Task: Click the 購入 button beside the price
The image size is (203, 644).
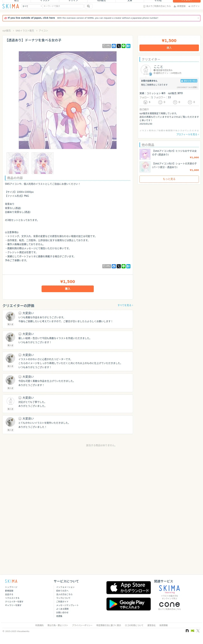Action: 169,48
